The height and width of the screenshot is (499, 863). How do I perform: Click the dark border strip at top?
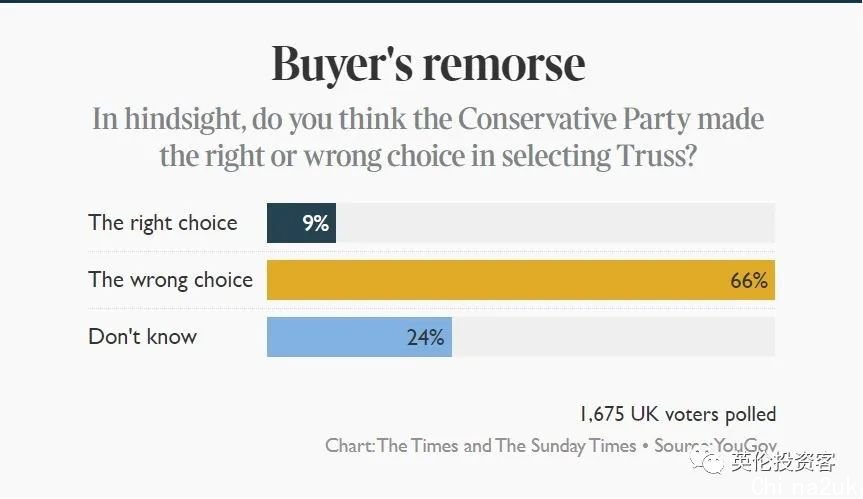pyautogui.click(x=432, y=2)
